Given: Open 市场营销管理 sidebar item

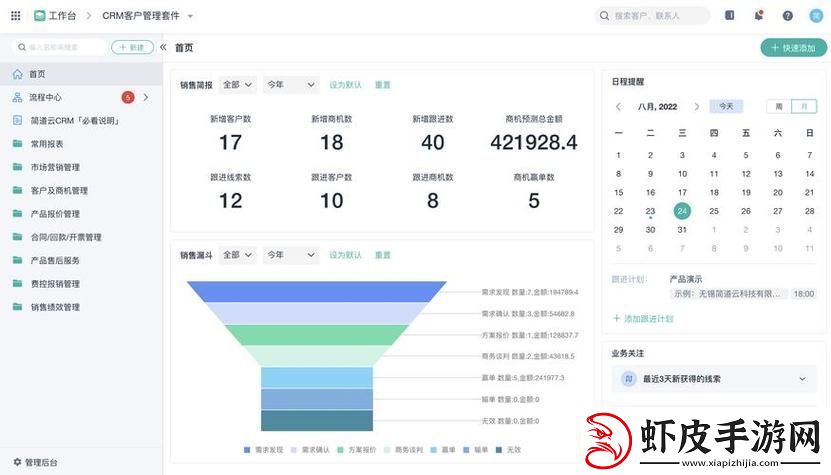Looking at the screenshot, I should pos(81,167).
